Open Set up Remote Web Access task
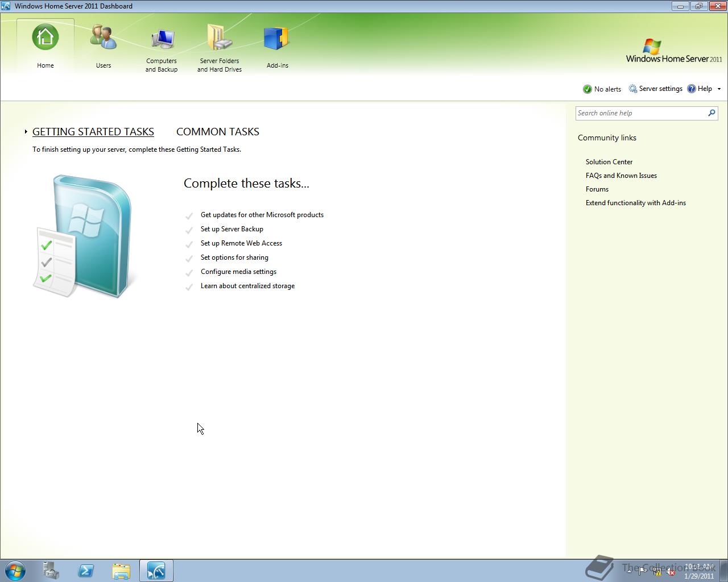 point(241,243)
